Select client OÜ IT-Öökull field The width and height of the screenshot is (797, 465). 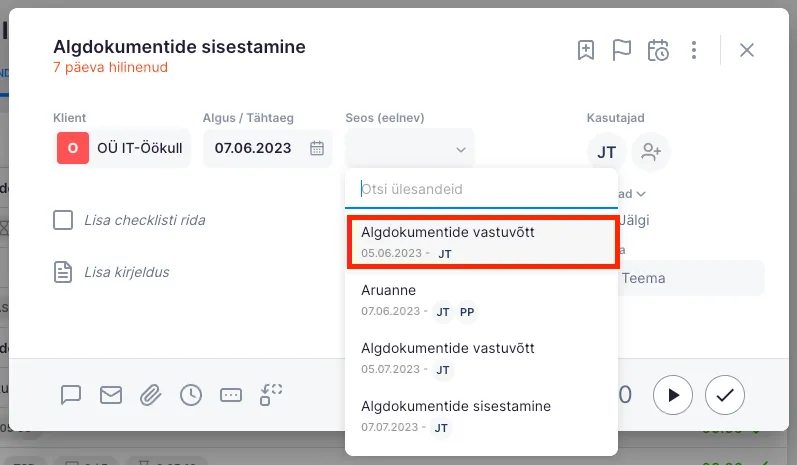(x=123, y=149)
